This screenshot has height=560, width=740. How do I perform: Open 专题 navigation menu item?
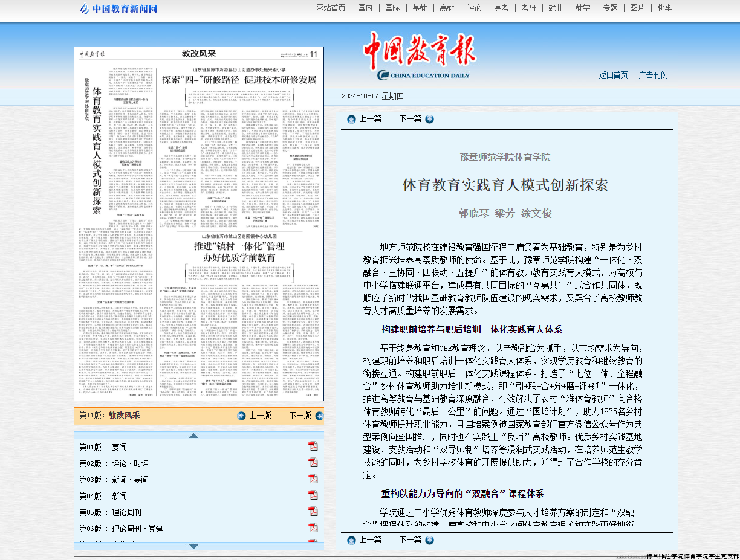tap(610, 8)
